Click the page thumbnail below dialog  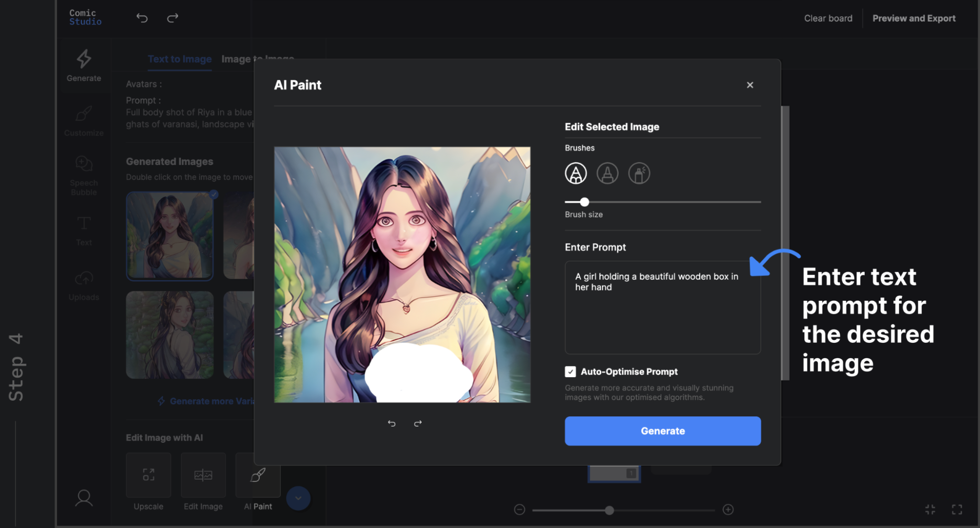click(614, 473)
